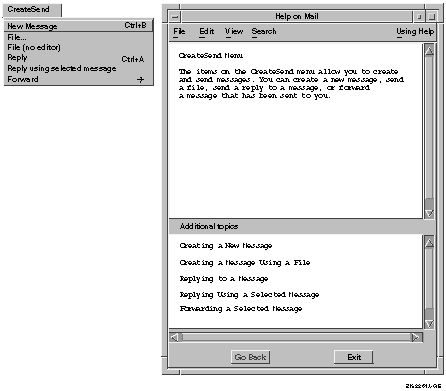Click up arrow of Additional topics scrollbar

(429, 242)
